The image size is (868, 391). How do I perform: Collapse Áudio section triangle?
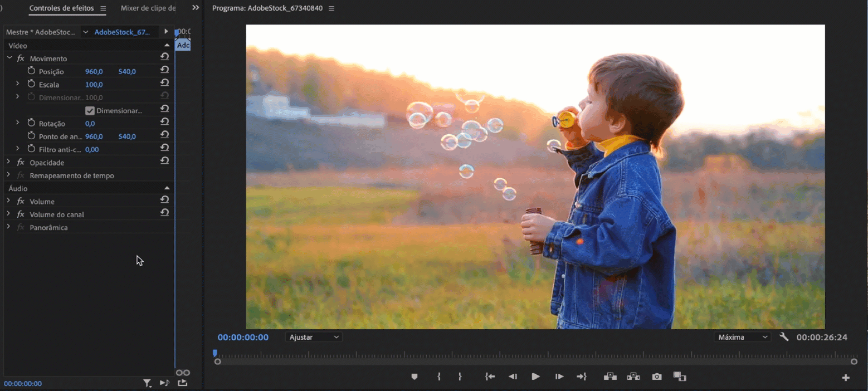tap(167, 188)
